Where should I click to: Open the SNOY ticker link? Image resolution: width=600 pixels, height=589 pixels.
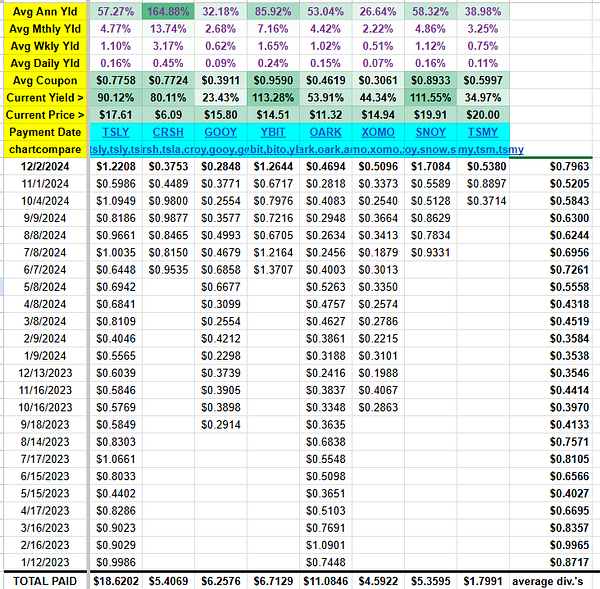point(430,132)
